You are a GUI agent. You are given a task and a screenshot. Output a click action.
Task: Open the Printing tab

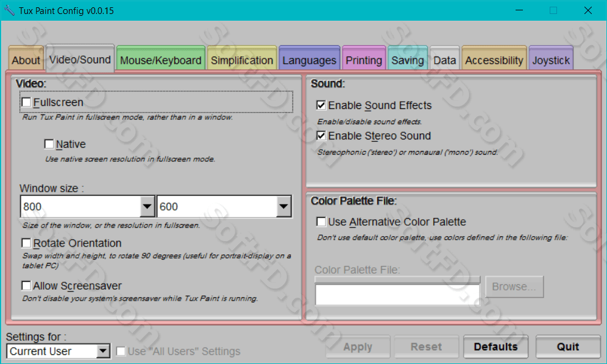pos(364,59)
